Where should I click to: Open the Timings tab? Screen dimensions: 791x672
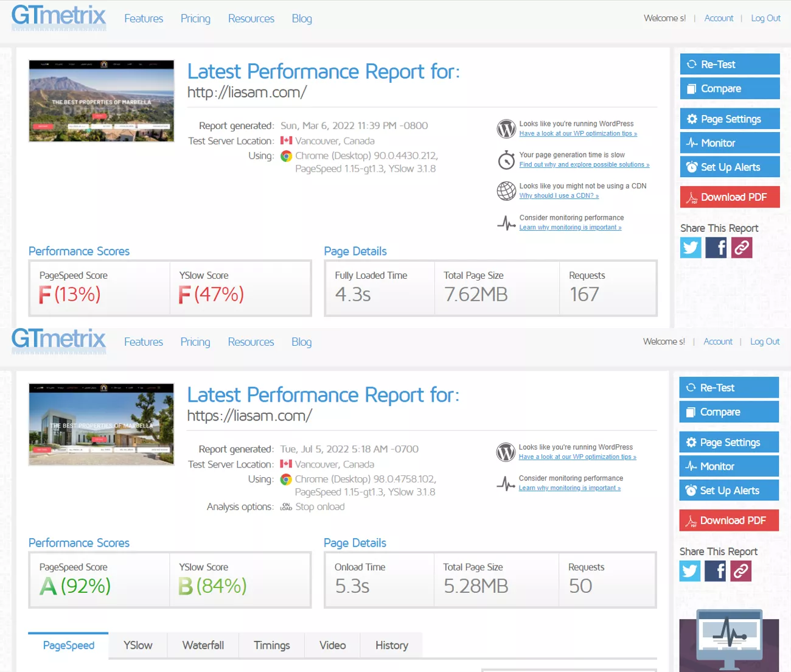(x=271, y=645)
